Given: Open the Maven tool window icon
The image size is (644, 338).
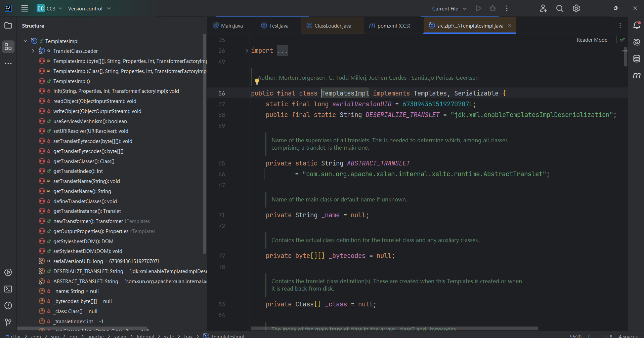Looking at the screenshot, I should point(637,75).
